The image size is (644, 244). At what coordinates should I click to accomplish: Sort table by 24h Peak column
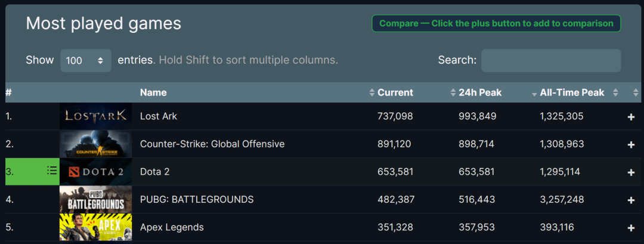pos(479,92)
